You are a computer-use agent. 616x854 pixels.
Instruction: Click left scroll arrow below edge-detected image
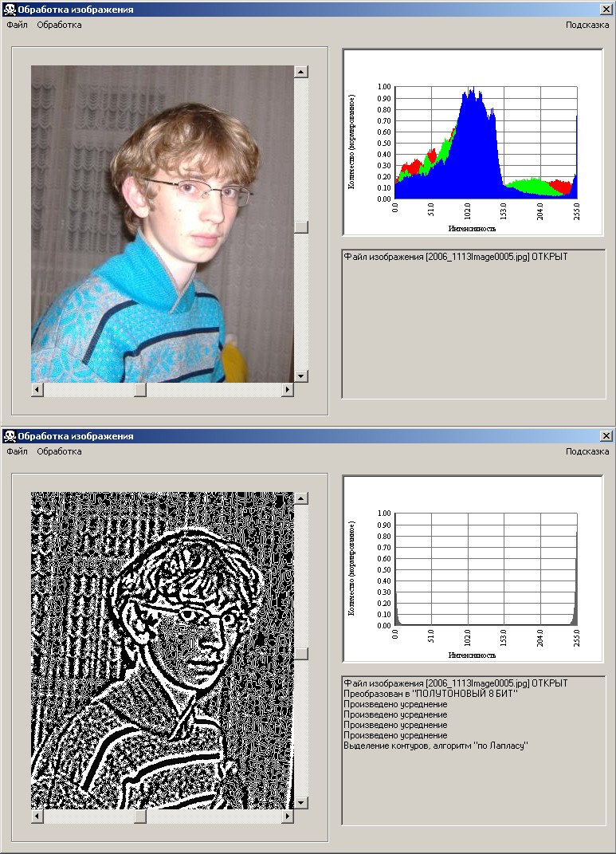[x=37, y=816]
